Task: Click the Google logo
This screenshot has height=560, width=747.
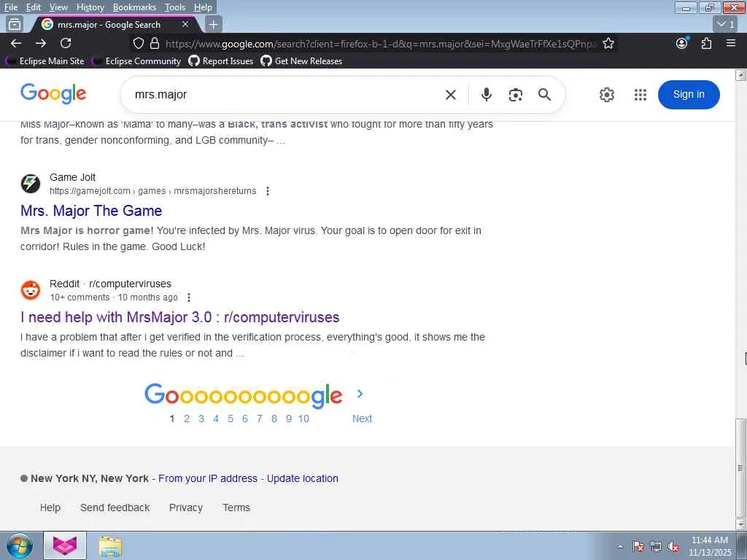Action: [x=53, y=94]
